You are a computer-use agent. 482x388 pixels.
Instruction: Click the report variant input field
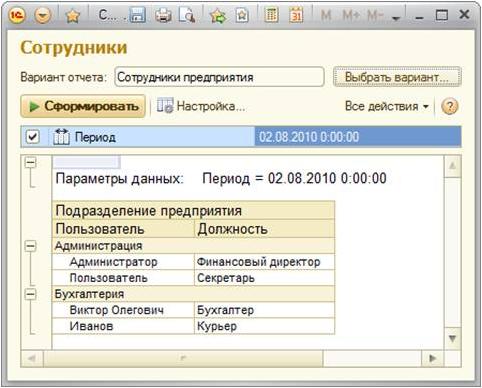pyautogui.click(x=219, y=77)
